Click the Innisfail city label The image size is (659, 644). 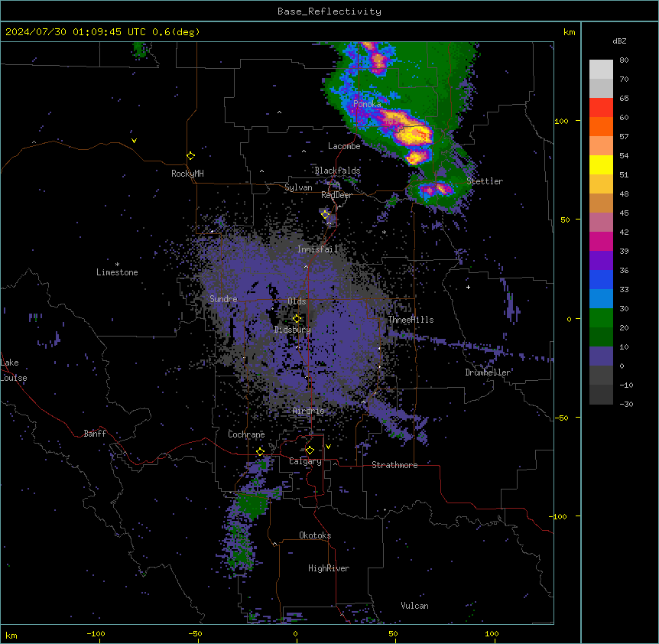pos(318,249)
